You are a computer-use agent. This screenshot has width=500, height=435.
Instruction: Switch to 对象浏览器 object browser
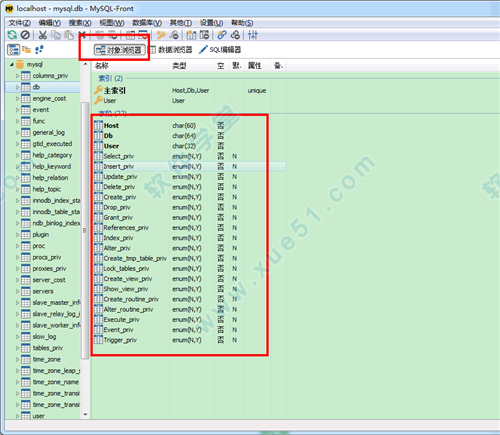[120, 50]
